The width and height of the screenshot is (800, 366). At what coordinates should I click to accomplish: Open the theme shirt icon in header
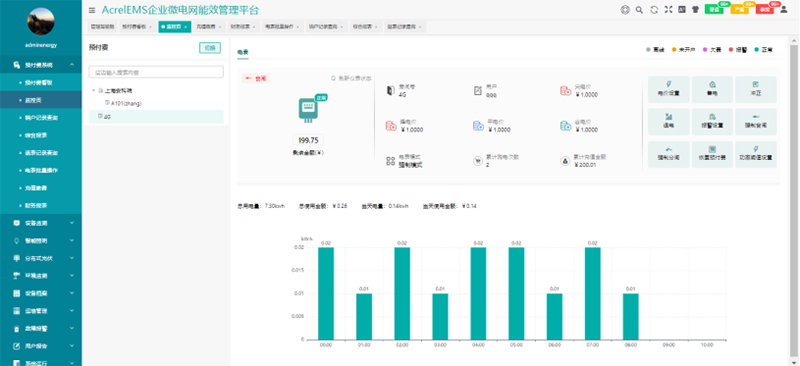[695, 9]
